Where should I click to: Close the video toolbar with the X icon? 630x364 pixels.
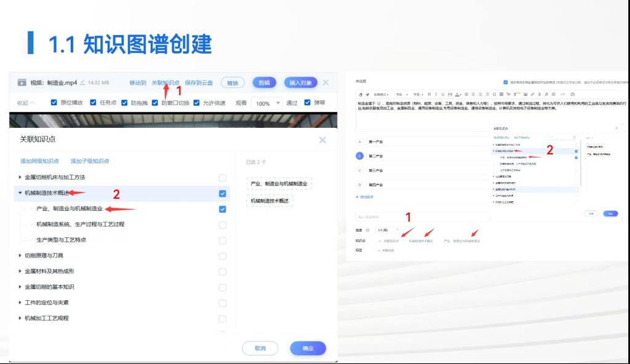325,82
